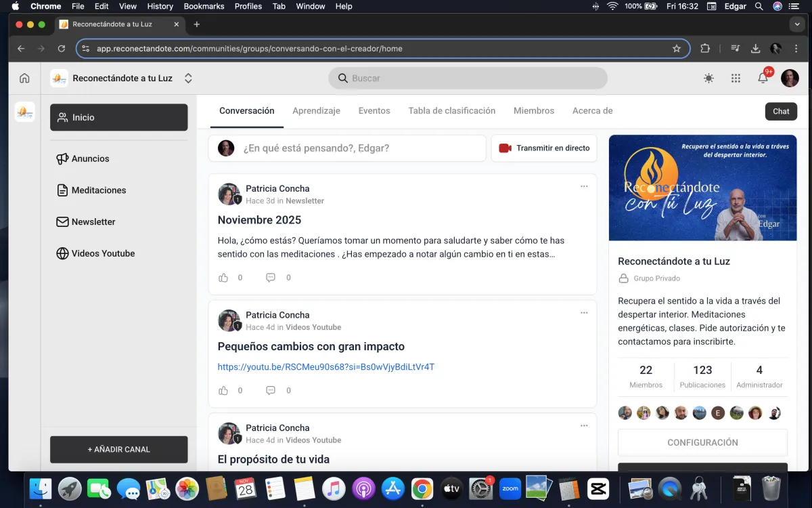Open three-dot menu on Pequeños cambios post
Viewport: 812px width, 508px height.
(584, 312)
